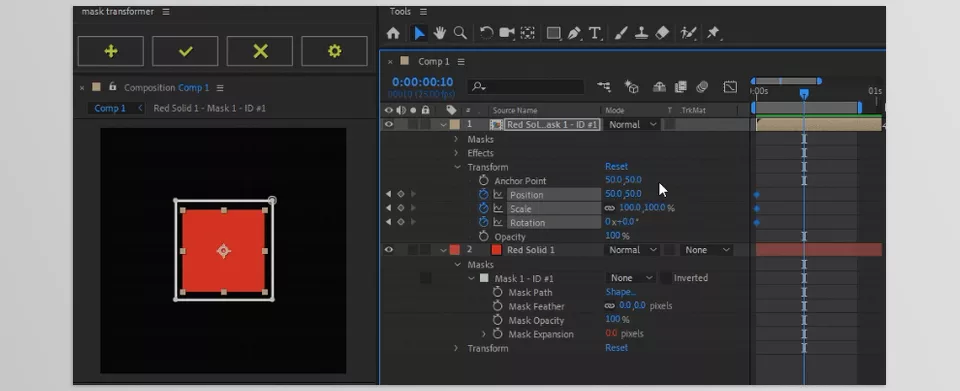Collapse Mask 1 - ID #1 twirl

[x=471, y=278]
